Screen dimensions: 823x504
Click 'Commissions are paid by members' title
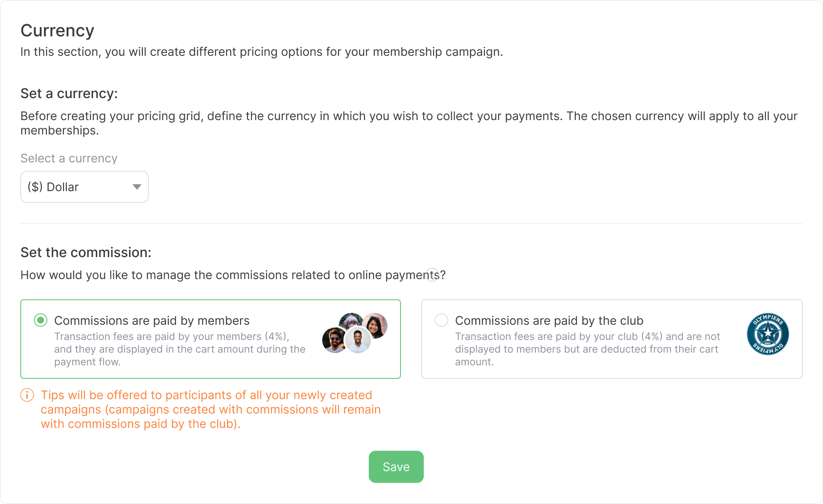[x=152, y=320]
